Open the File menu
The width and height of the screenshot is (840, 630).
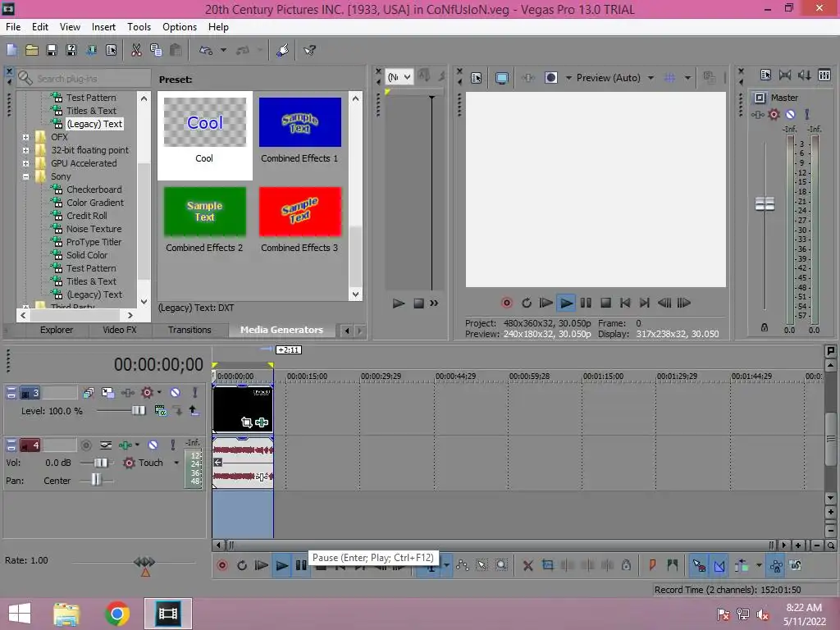pyautogui.click(x=13, y=27)
